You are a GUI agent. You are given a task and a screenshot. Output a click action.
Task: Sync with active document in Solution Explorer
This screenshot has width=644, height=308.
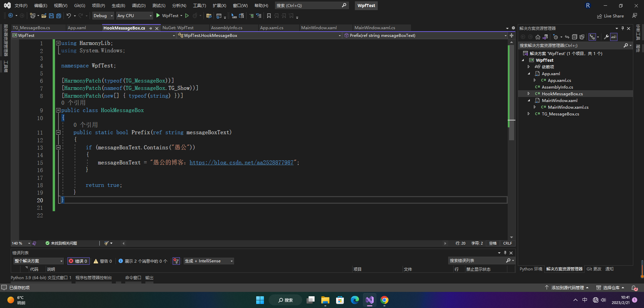click(x=567, y=37)
